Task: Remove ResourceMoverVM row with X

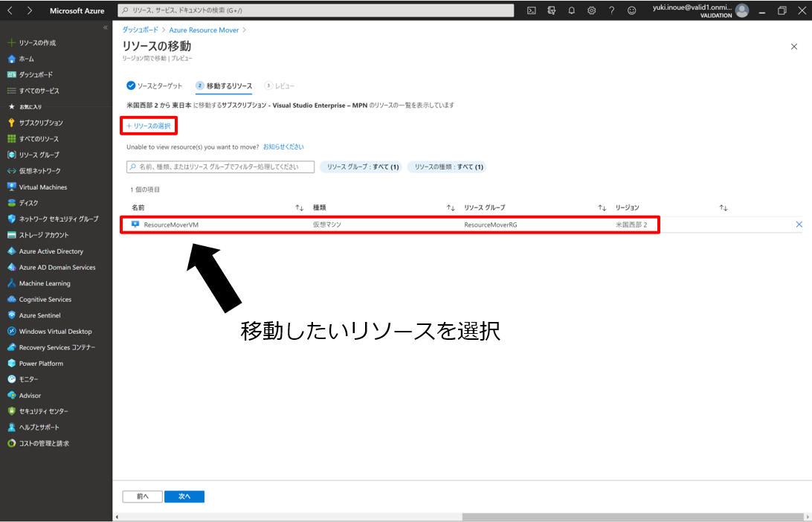Action: point(799,225)
